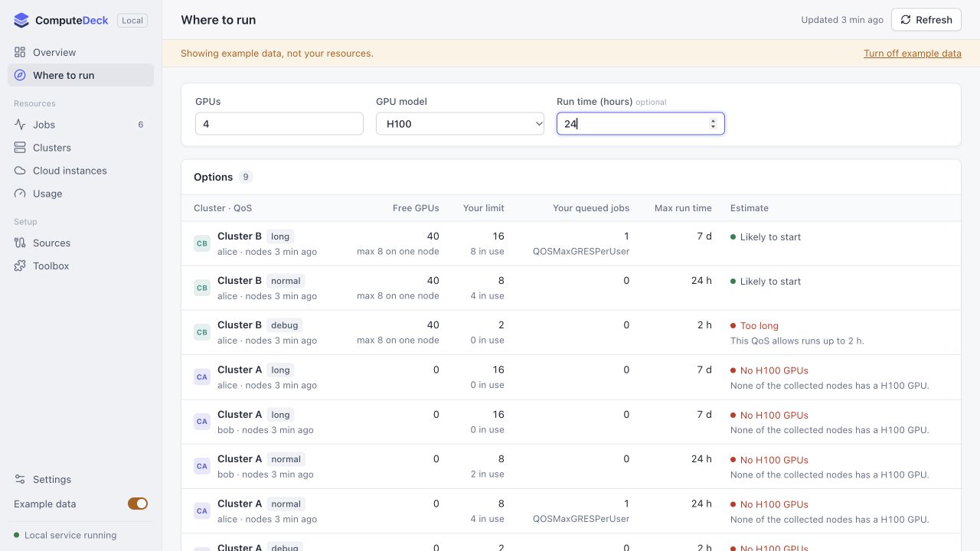This screenshot has height=551, width=980.
Task: Click the ComputeDeck logo icon
Action: click(21, 21)
